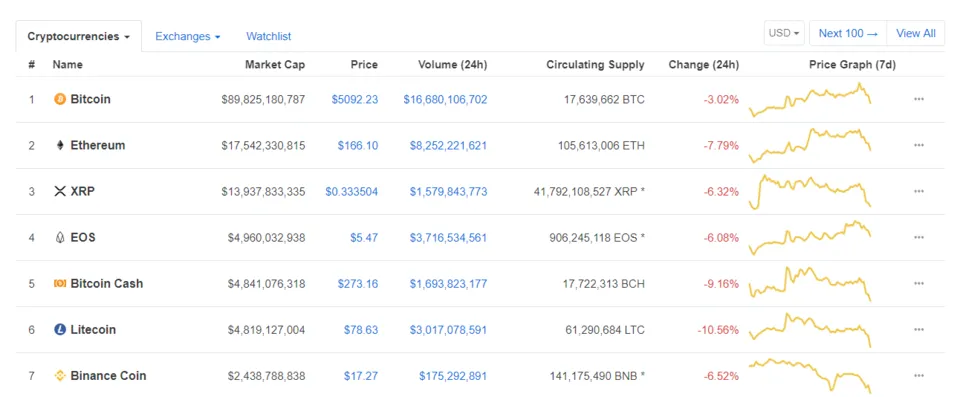
Task: Open the Bitcoin name link
Action: pos(91,99)
